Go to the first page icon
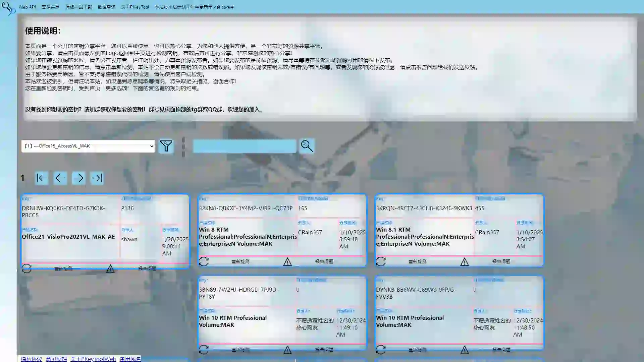This screenshot has width=644, height=362. click(x=42, y=178)
